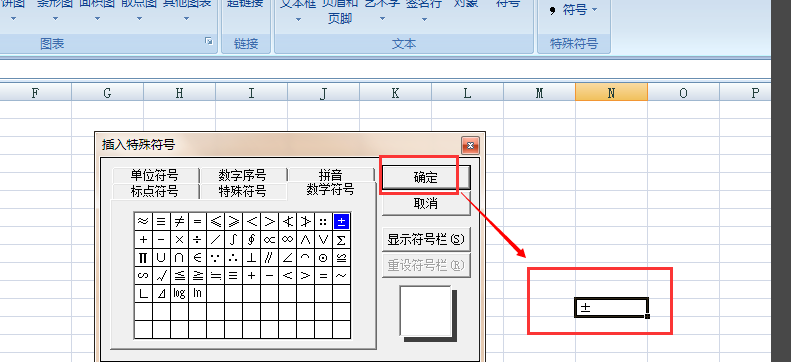This screenshot has width=791, height=362.
Task: Choose the square root symbol
Action: click(x=161, y=275)
